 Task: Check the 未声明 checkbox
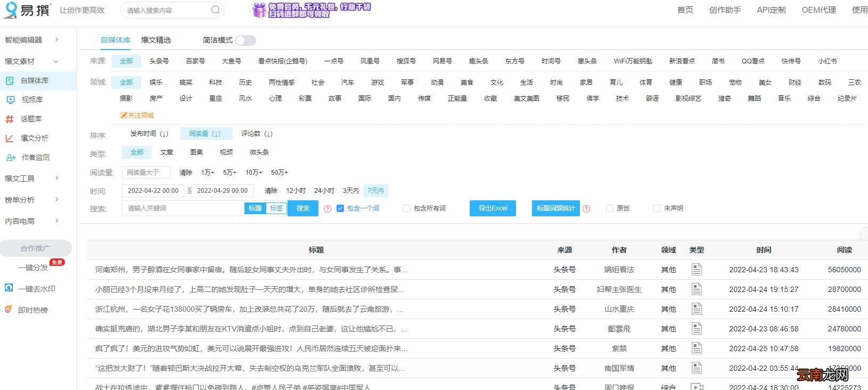pyautogui.click(x=657, y=208)
